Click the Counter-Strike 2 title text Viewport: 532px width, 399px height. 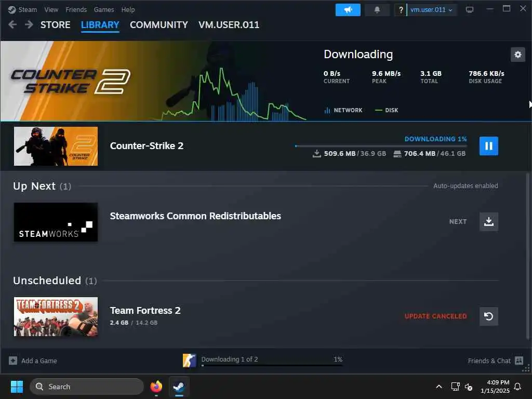click(x=147, y=146)
